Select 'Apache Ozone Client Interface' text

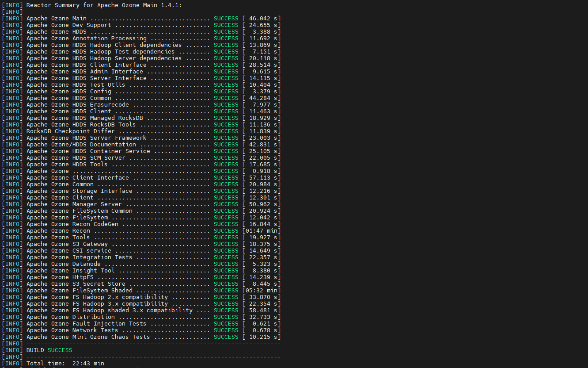[78, 178]
